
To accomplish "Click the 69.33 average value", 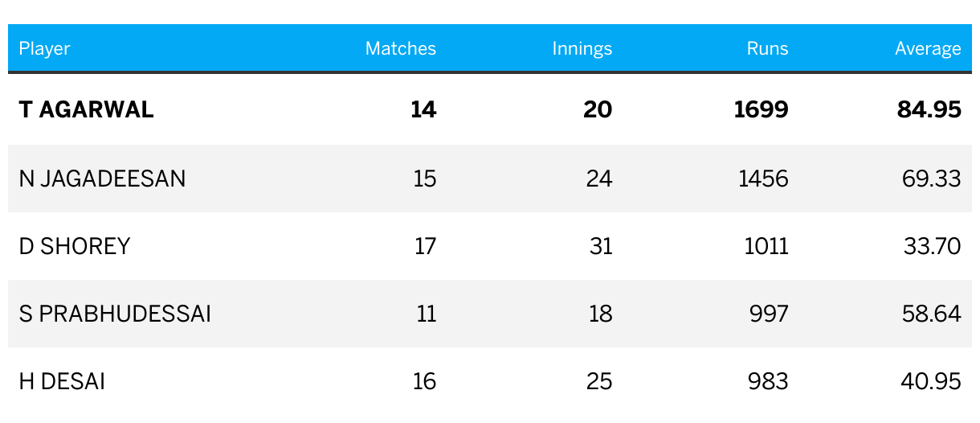I will pos(932,178).
